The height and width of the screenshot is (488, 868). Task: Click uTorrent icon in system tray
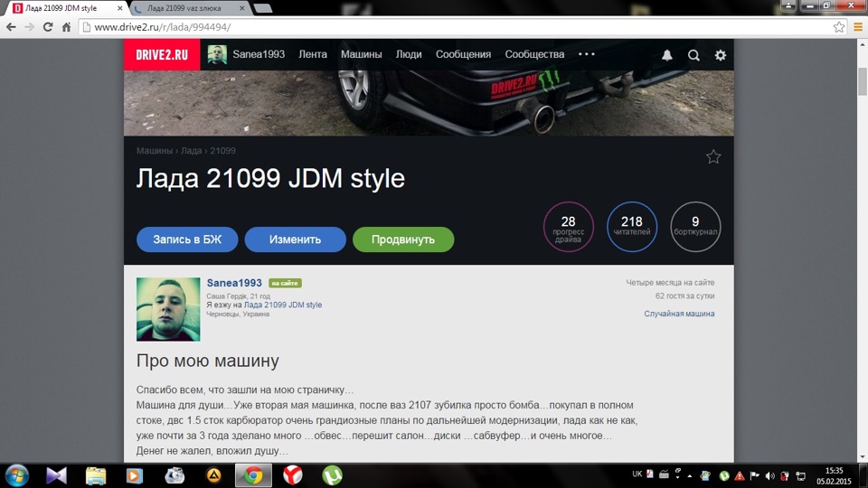point(723,475)
